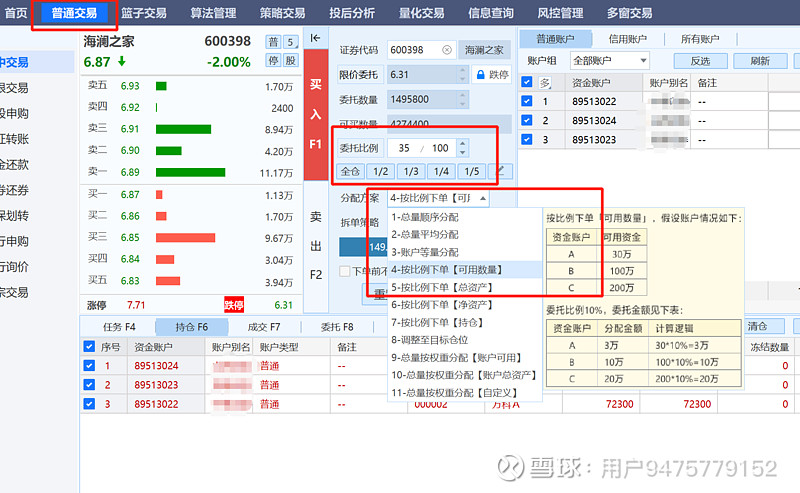The height and width of the screenshot is (493, 800).
Task: Toggle select-all checkbox in positions table header
Action: (89, 347)
